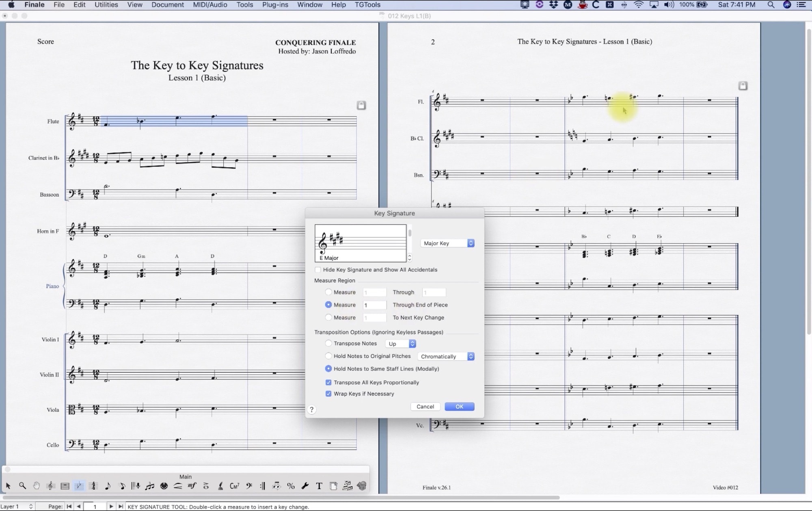Select the Text T tool
The height and width of the screenshot is (511, 812).
319,486
